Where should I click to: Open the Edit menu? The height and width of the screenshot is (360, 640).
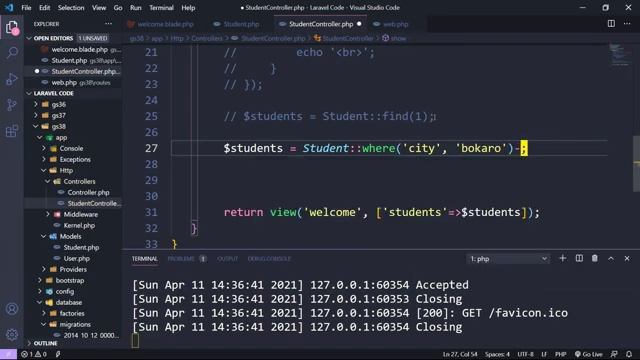(44, 7)
